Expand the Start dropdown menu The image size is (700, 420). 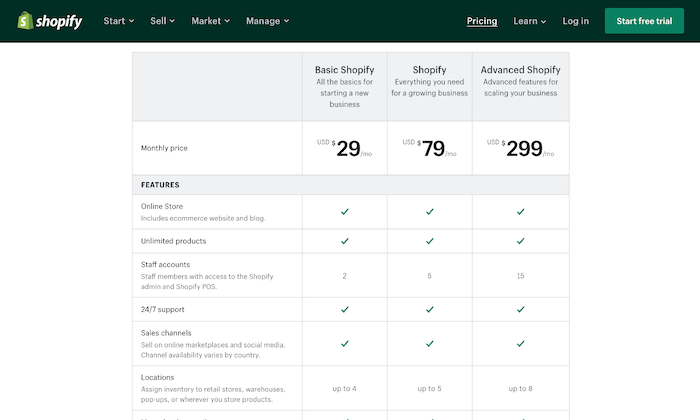click(119, 21)
